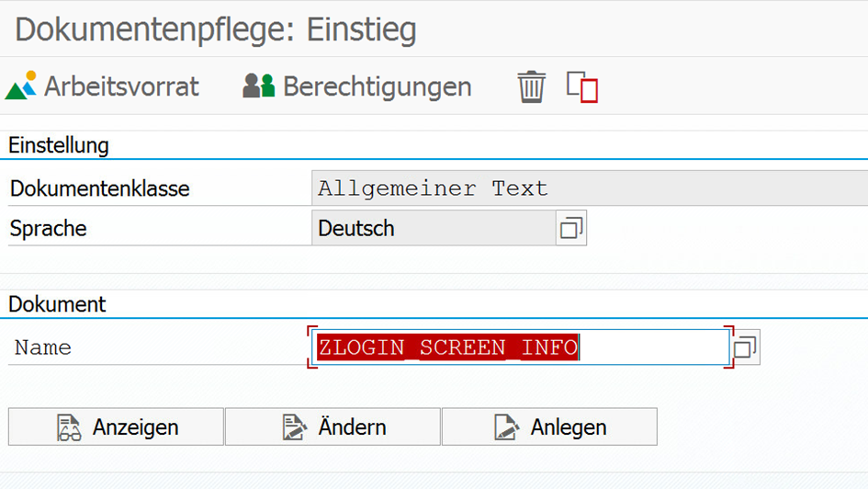Click the copy document icon in toolbar
The height and width of the screenshot is (489, 868).
582,87
